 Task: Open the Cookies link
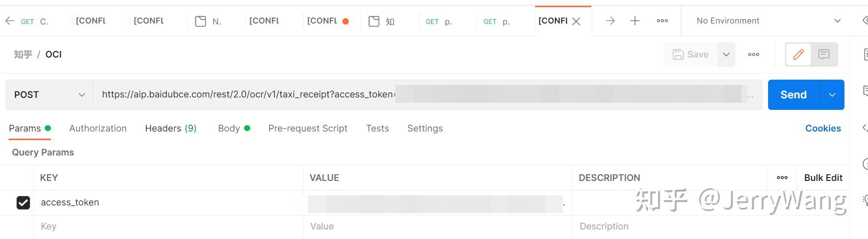pyautogui.click(x=823, y=128)
